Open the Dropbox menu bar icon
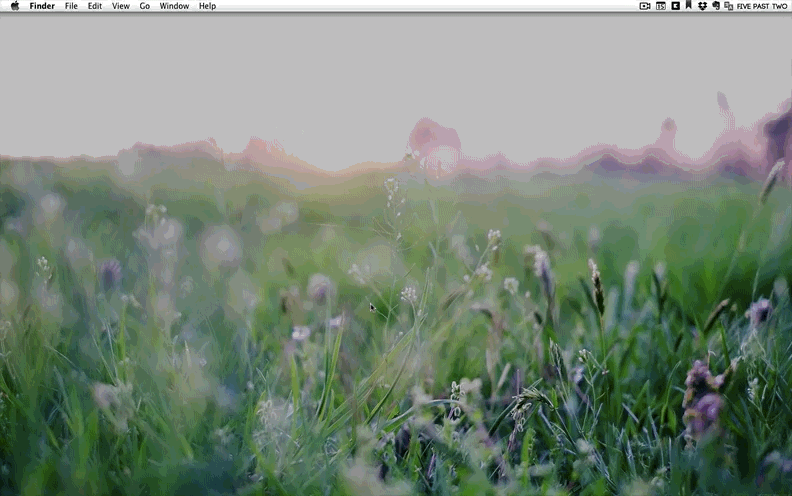Image resolution: width=792 pixels, height=496 pixels. click(702, 6)
